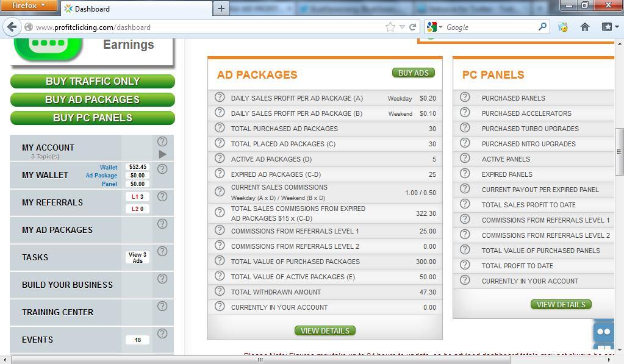Click help icon for Daily Sales Profit (A)
Viewport: 624px width, 364px height.
[220, 97]
